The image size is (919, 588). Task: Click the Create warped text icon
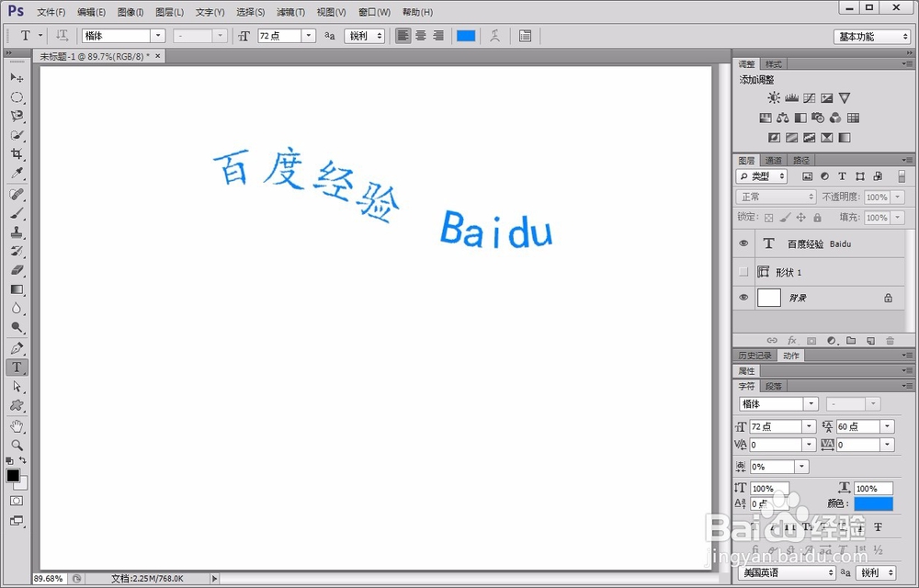494,36
